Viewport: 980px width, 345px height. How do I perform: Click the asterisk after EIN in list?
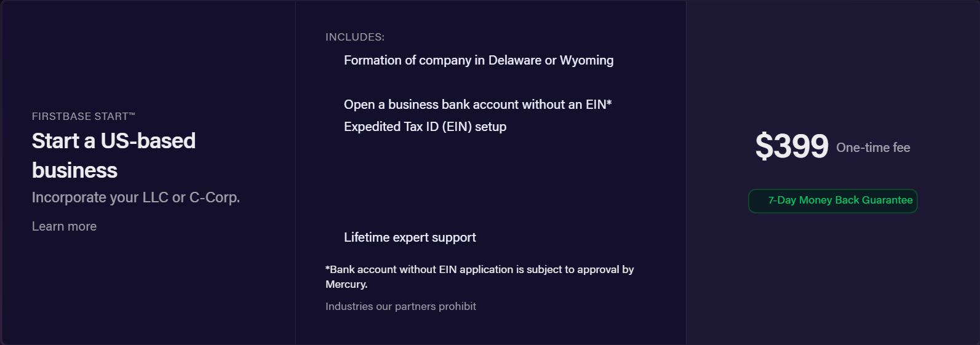(x=609, y=103)
